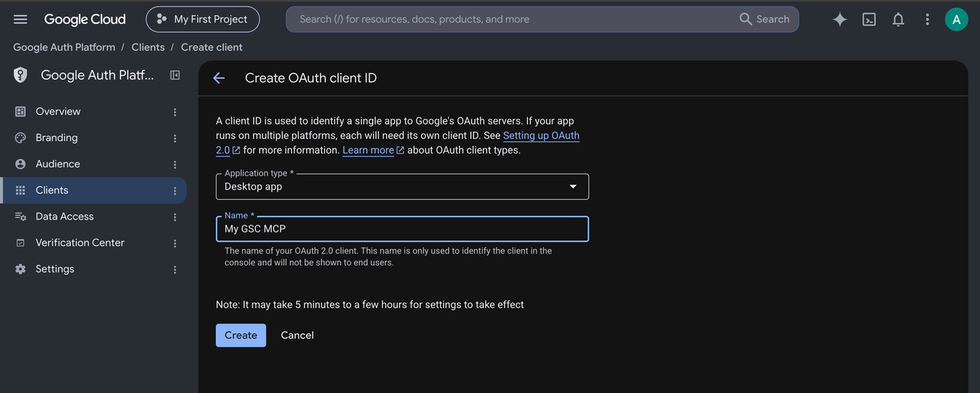This screenshot has height=393, width=980.
Task: Open the Application type dropdown showing Desktop app
Action: [402, 186]
